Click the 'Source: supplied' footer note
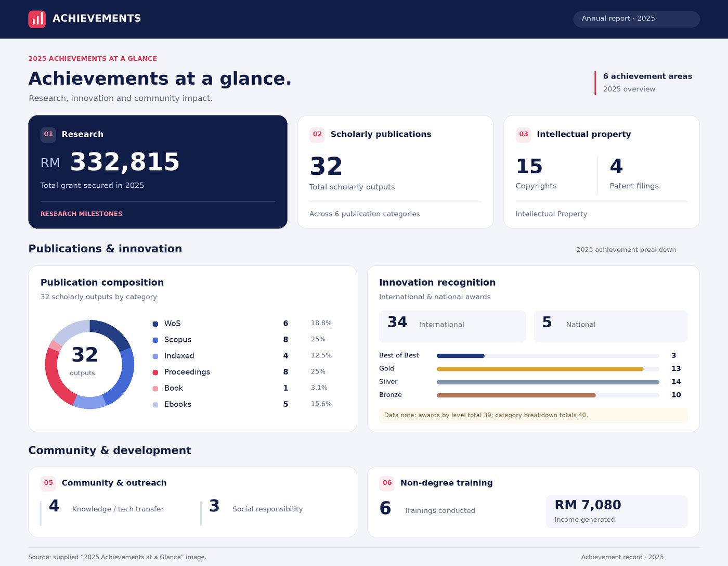This screenshot has height=566, width=728. (x=118, y=557)
